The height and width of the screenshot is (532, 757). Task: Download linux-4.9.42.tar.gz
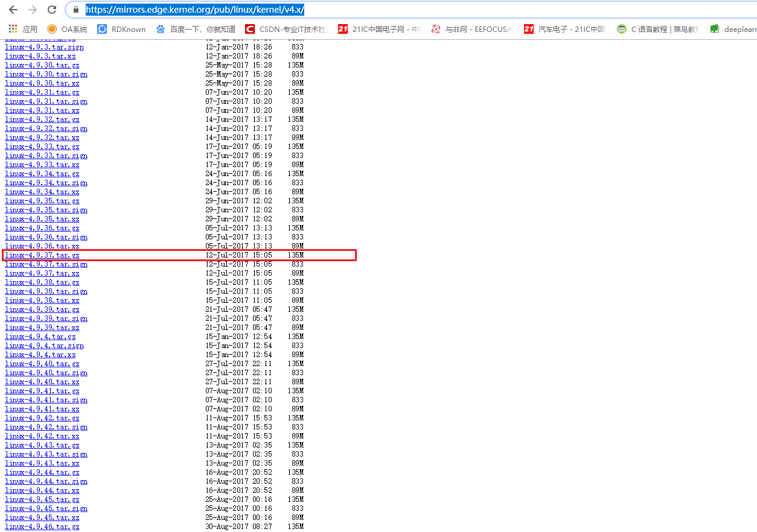[x=42, y=418]
